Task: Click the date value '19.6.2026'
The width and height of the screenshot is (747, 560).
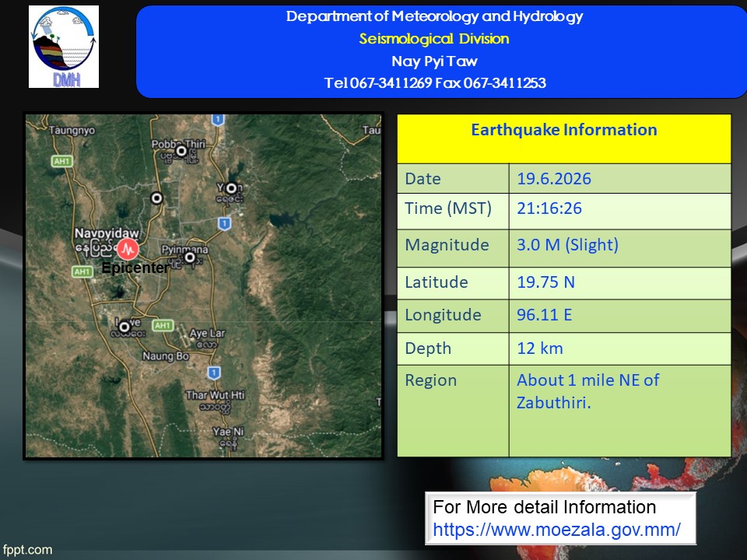Action: pyautogui.click(x=553, y=179)
